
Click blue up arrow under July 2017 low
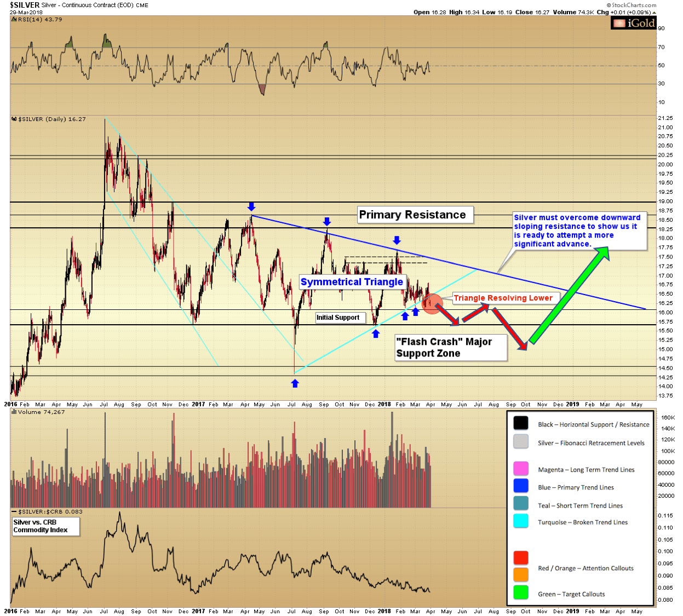tap(295, 383)
